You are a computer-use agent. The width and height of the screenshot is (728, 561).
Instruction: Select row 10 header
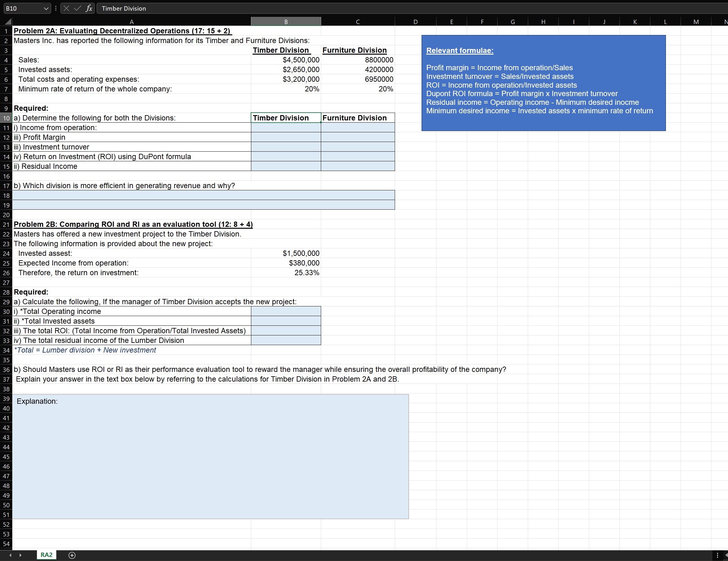coord(6,118)
